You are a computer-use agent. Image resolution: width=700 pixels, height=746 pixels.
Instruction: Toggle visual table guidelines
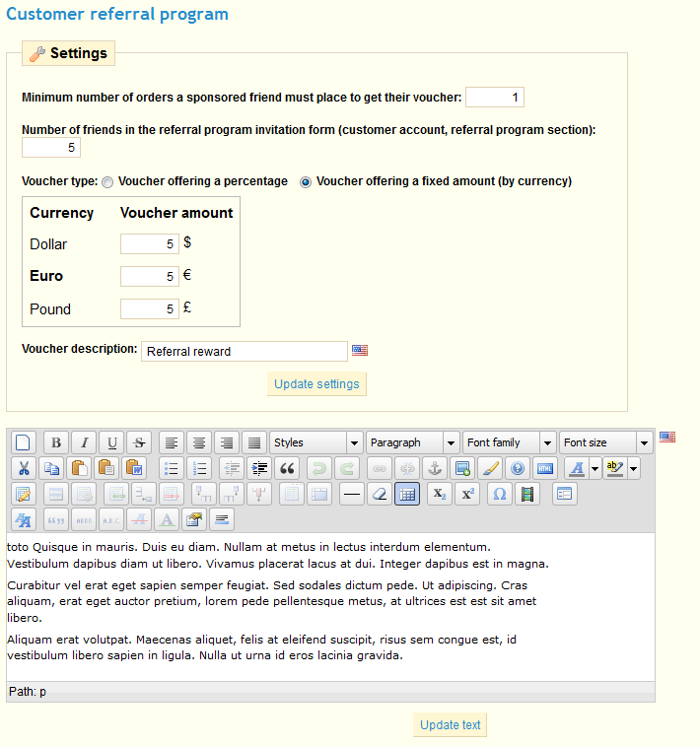click(x=407, y=494)
